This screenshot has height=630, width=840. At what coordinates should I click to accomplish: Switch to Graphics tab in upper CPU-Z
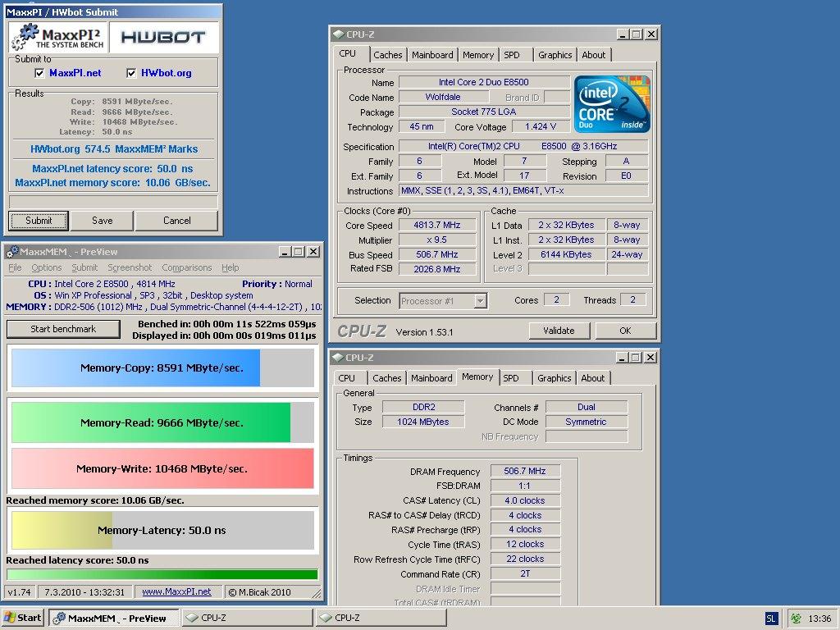(555, 55)
